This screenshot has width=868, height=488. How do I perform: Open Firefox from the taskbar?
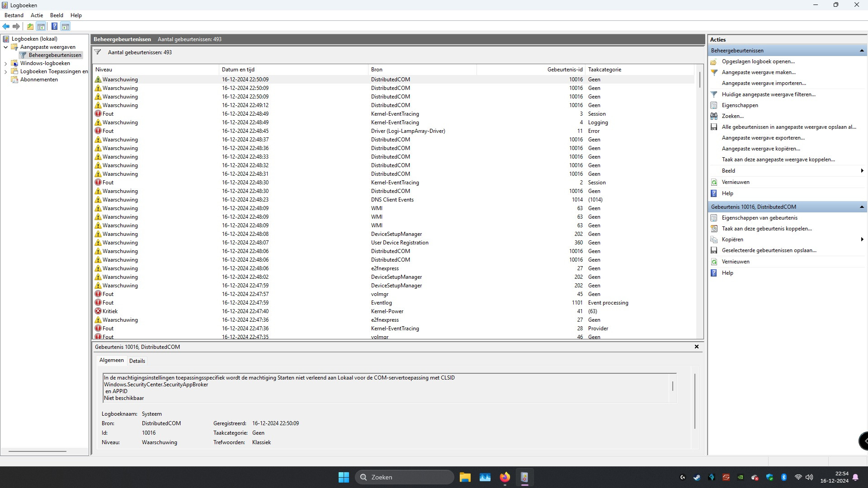coord(505,477)
